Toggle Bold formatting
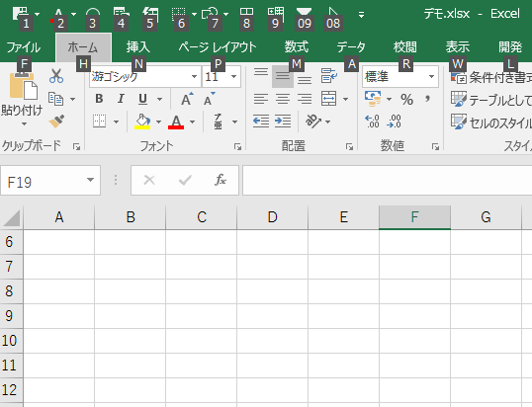The image size is (532, 407). (x=99, y=99)
